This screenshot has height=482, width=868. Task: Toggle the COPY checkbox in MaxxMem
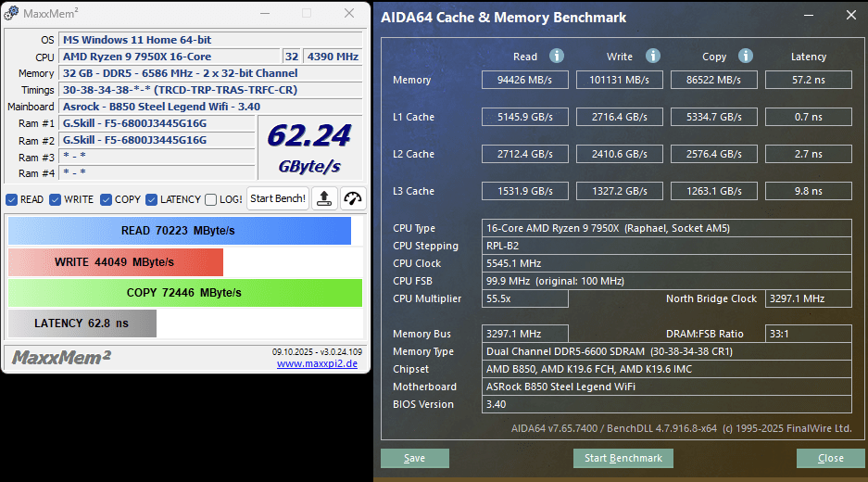click(x=107, y=199)
